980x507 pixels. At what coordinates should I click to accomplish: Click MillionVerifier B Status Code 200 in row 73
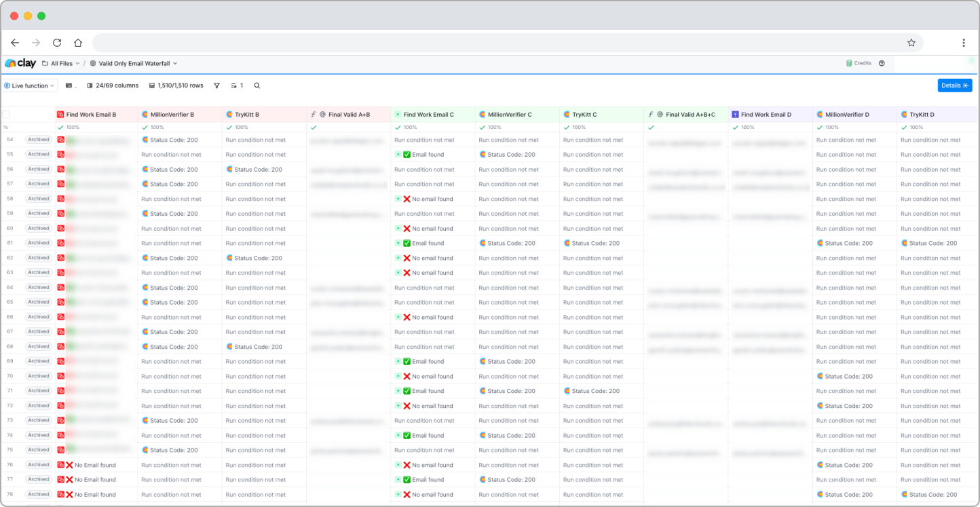pyautogui.click(x=170, y=420)
